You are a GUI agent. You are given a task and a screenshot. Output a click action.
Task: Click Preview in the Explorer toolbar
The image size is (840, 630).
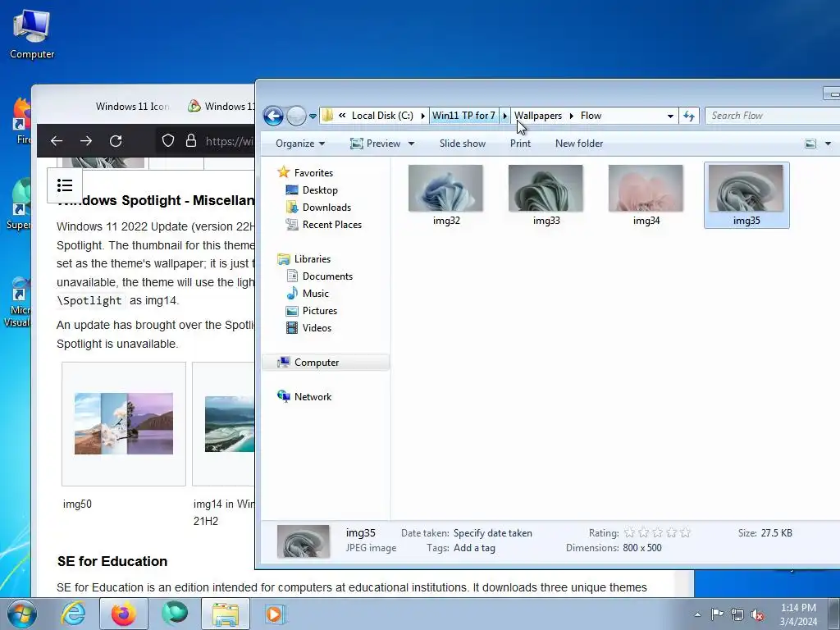coord(375,144)
